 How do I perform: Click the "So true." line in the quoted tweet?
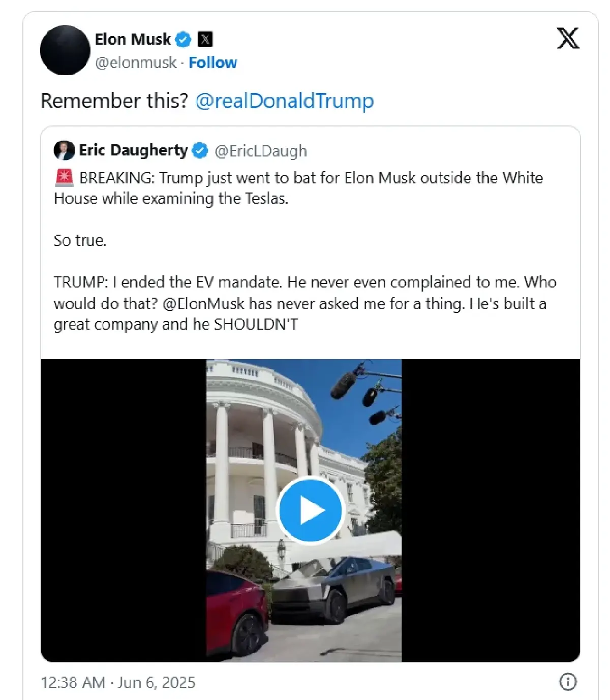[x=80, y=240]
